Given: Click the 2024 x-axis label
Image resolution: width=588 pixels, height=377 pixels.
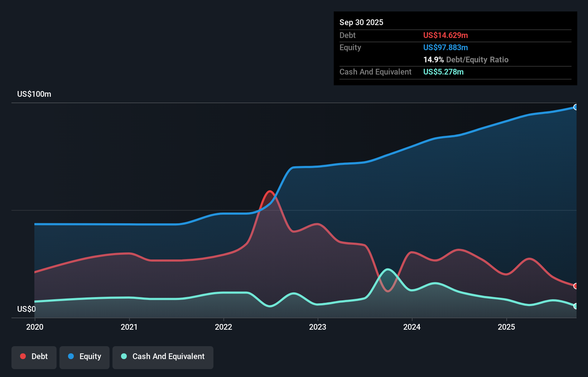Looking at the screenshot, I should click(412, 327).
